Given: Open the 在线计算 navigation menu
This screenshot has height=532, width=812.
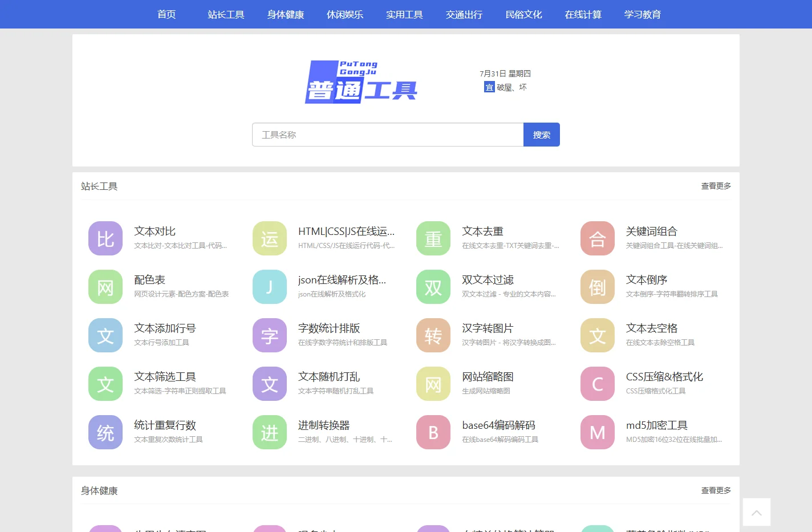Looking at the screenshot, I should click(583, 14).
